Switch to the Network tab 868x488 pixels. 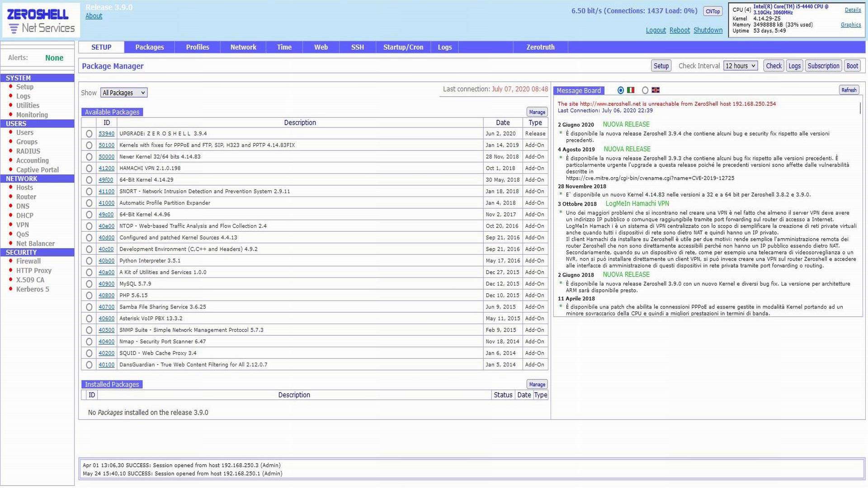pos(243,47)
